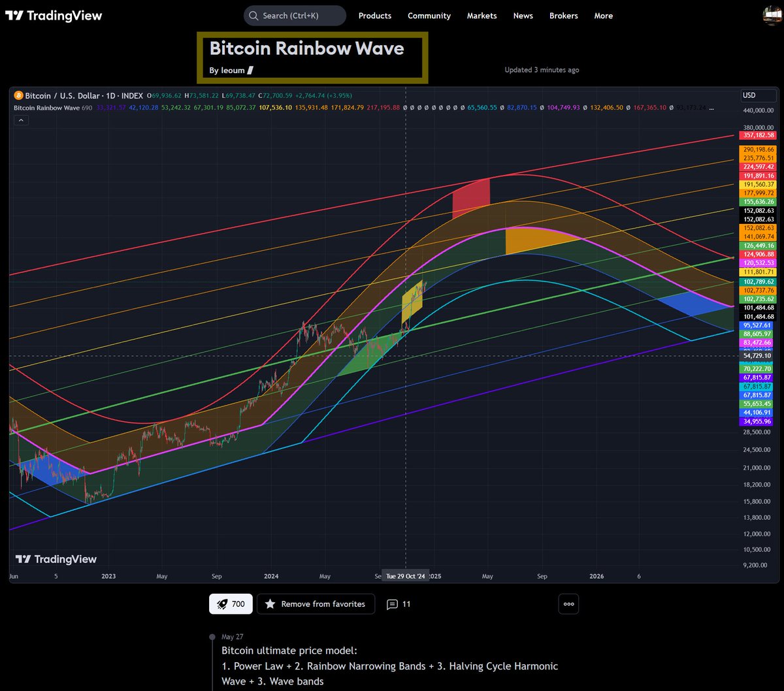Screen dimensions: 784x691
Task: Click the 155,636.26 green price label
Action: 759,202
